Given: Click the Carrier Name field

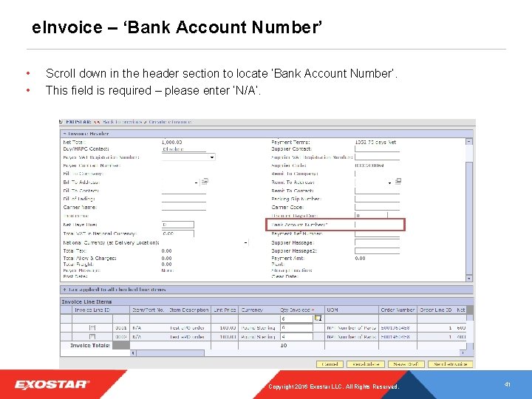Looking at the screenshot, I should coord(184,207).
